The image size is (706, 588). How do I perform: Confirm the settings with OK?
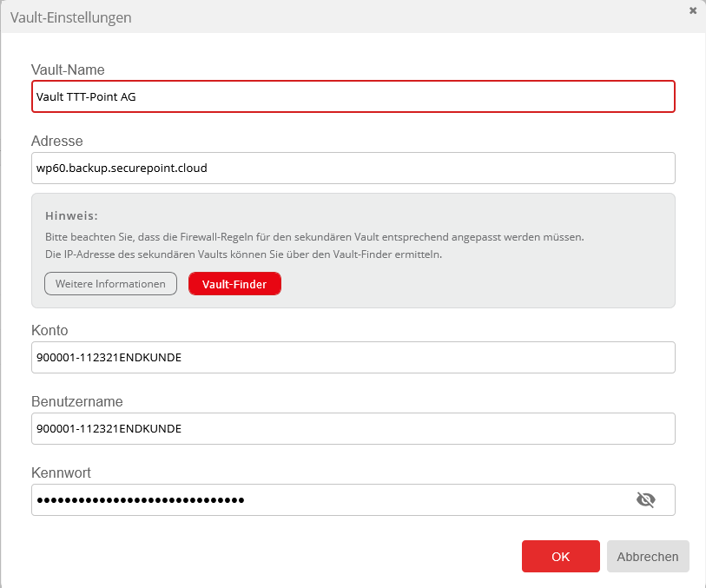560,557
